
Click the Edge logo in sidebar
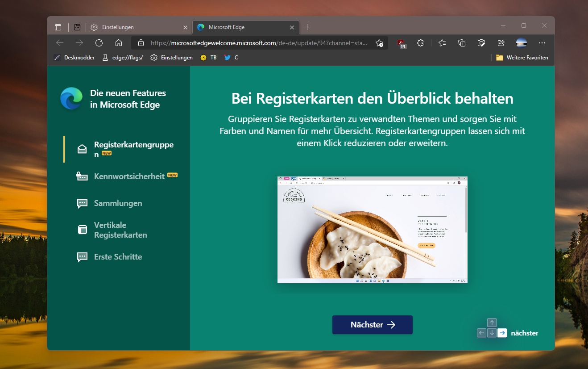71,98
